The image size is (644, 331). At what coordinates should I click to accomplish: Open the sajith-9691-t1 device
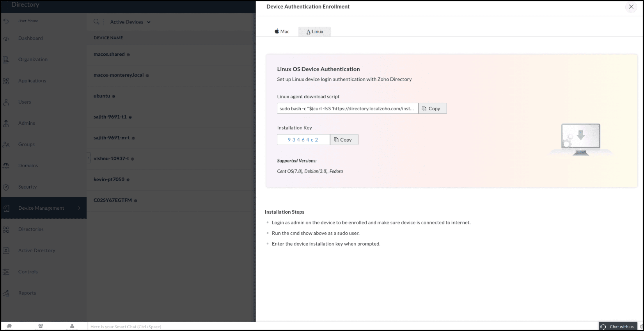click(x=110, y=117)
